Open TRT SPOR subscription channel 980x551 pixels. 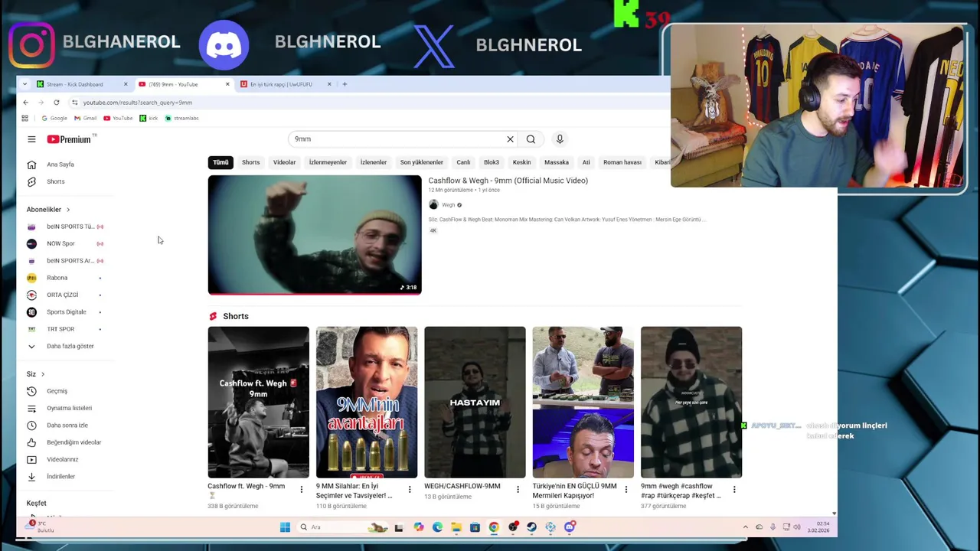coord(61,329)
